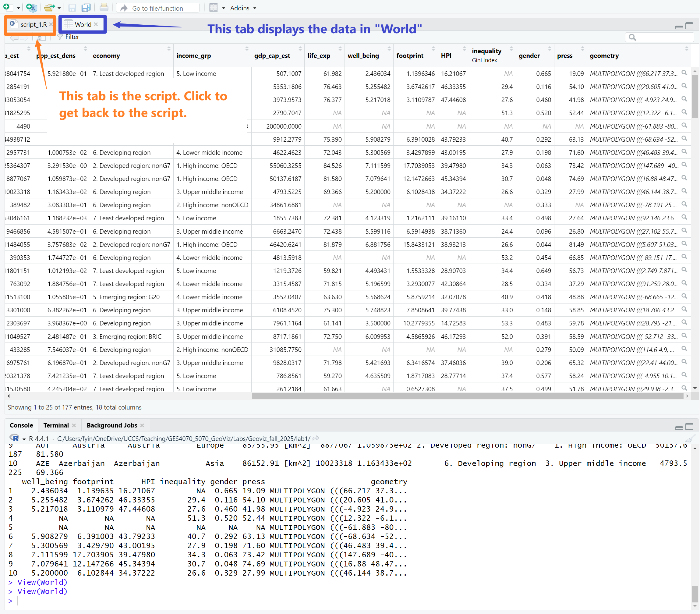Click the Save All documents icon
Image resolution: width=700 pixels, height=614 pixels.
coord(86,8)
